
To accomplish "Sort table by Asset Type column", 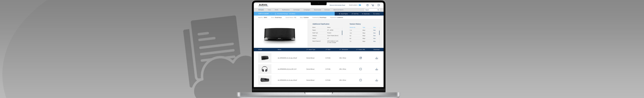I will (x=311, y=50).
